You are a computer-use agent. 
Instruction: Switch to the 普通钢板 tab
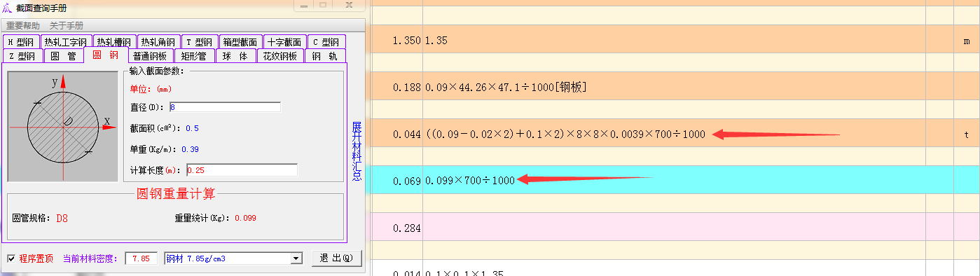(x=150, y=56)
